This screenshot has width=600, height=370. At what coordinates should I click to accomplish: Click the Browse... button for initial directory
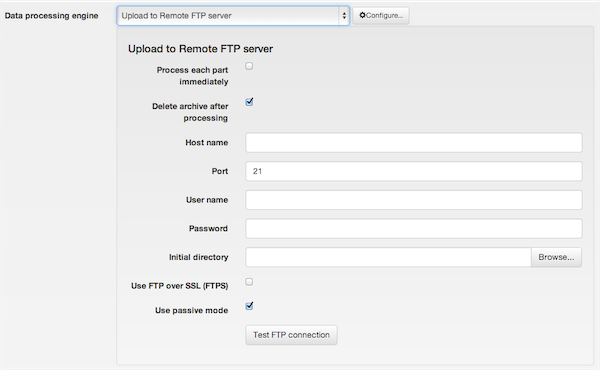pyautogui.click(x=556, y=257)
